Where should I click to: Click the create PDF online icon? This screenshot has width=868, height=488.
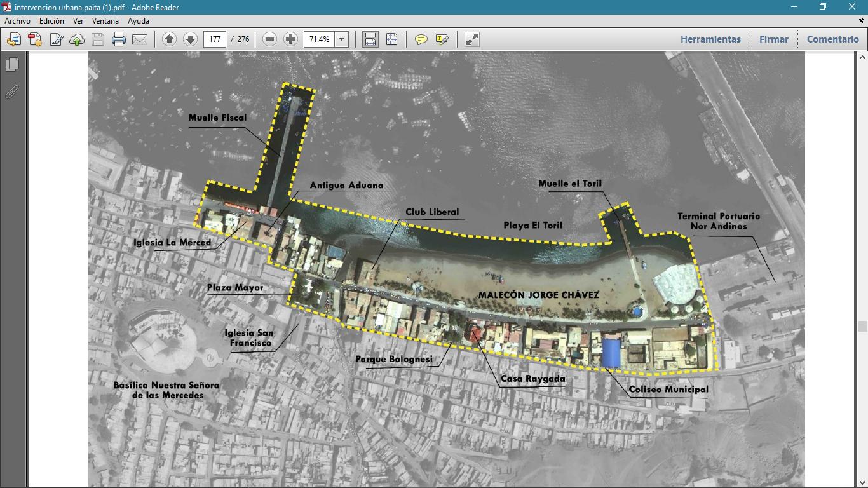coord(14,39)
